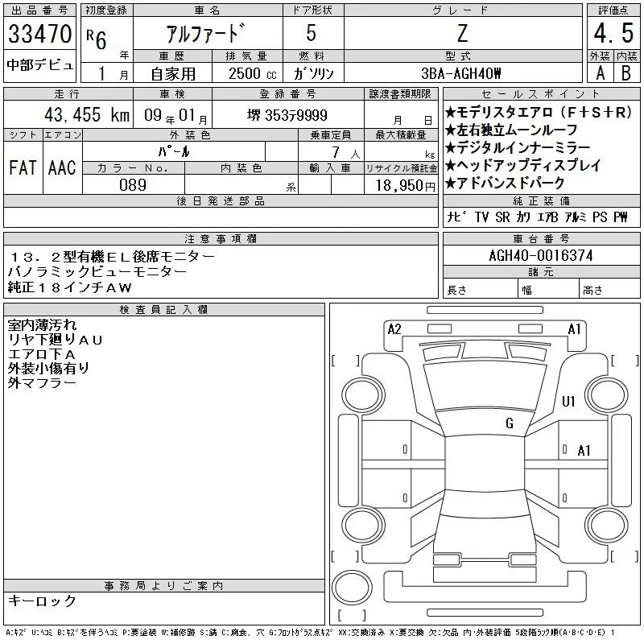
Task: Select the 中部デビュー label under the lot number
Action: pyautogui.click(x=39, y=65)
